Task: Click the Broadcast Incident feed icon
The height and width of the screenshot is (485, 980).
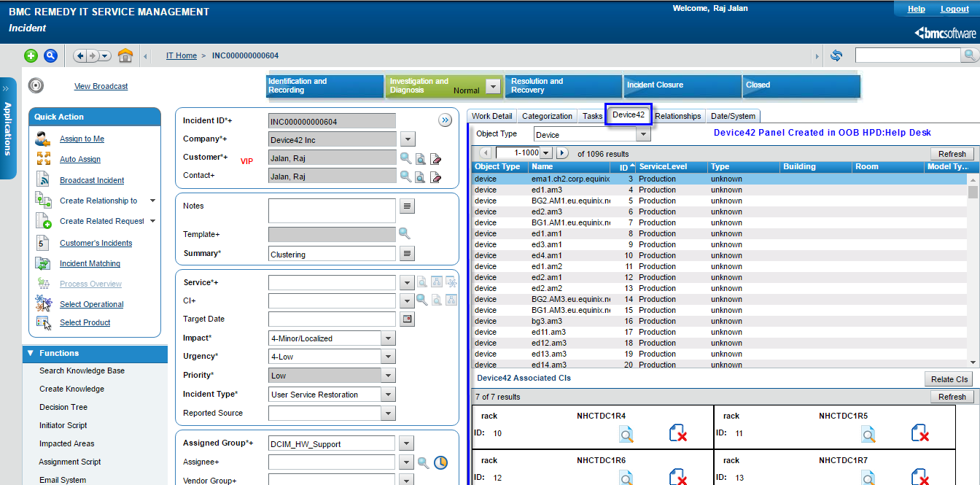Action: click(x=43, y=180)
